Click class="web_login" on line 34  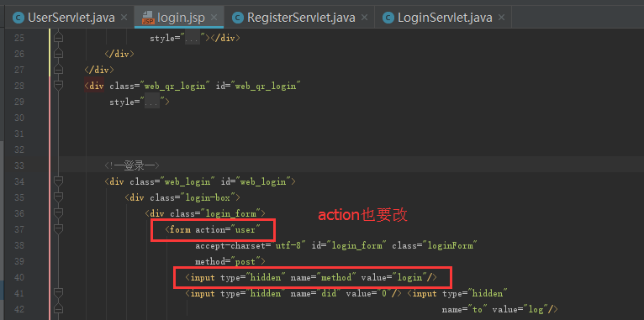point(172,181)
